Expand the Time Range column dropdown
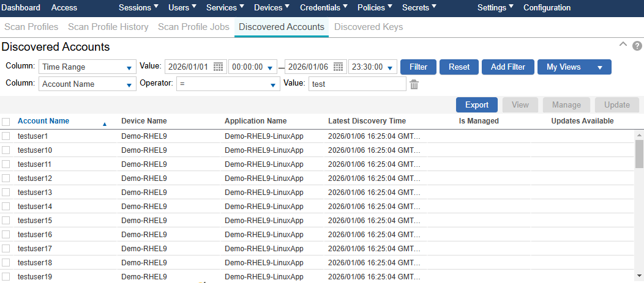Image resolution: width=644 pixels, height=283 pixels. [x=129, y=67]
